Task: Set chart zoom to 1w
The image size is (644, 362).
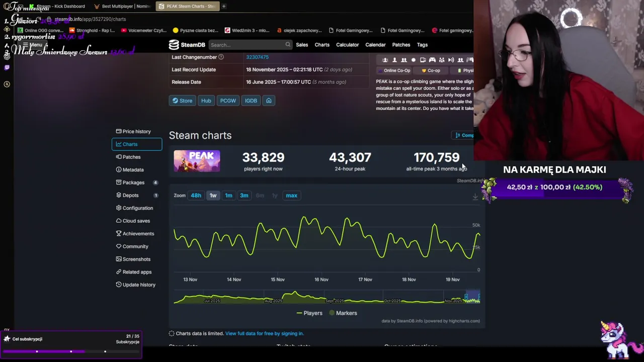Action: tap(213, 196)
